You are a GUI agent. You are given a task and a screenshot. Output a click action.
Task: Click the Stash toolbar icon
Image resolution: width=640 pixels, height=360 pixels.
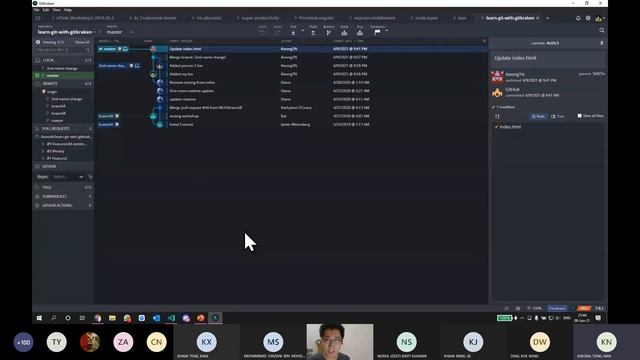click(344, 32)
